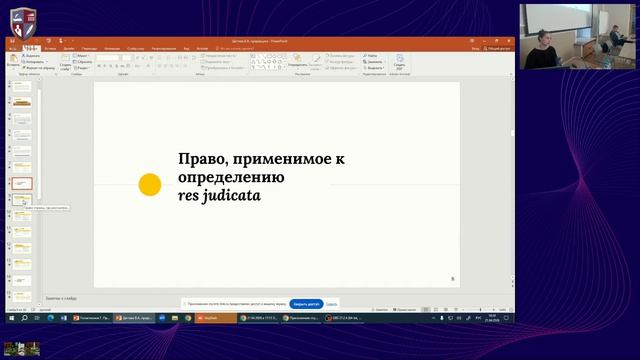
Task: Switch to Slide Sorter view
Action: click(x=436, y=310)
